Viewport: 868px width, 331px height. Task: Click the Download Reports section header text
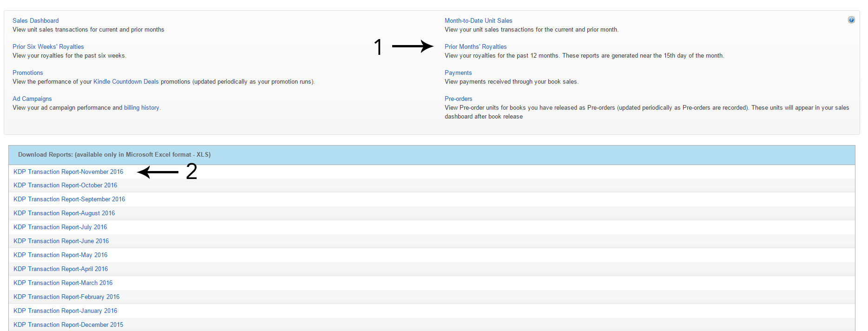[114, 154]
